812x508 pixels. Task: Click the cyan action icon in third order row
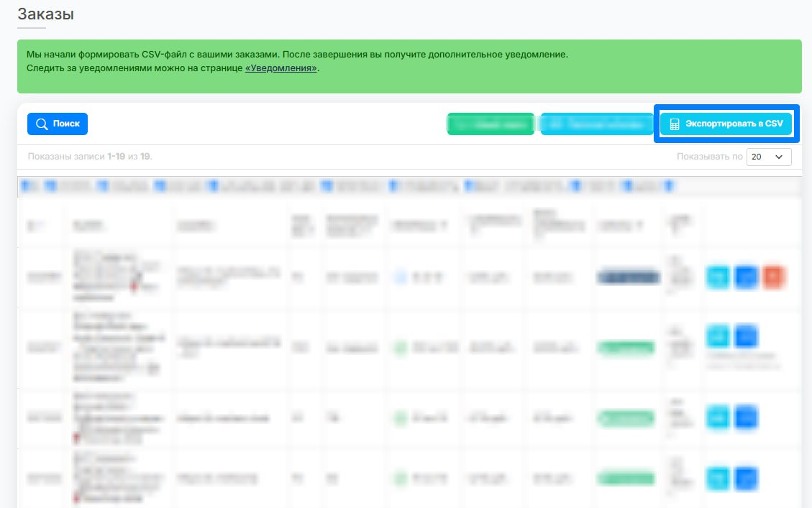point(719,417)
